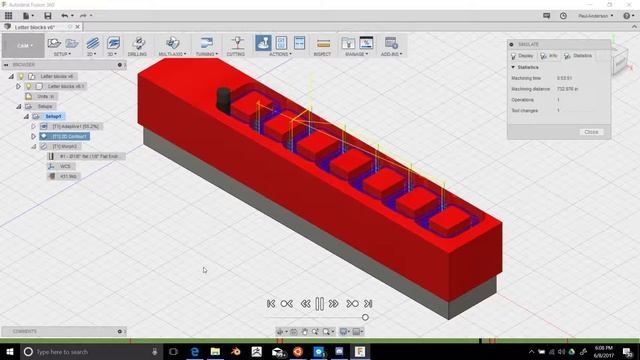The image size is (640, 360).
Task: Toggle the Info tab lightbulb in Simulate
Action: pos(544,56)
